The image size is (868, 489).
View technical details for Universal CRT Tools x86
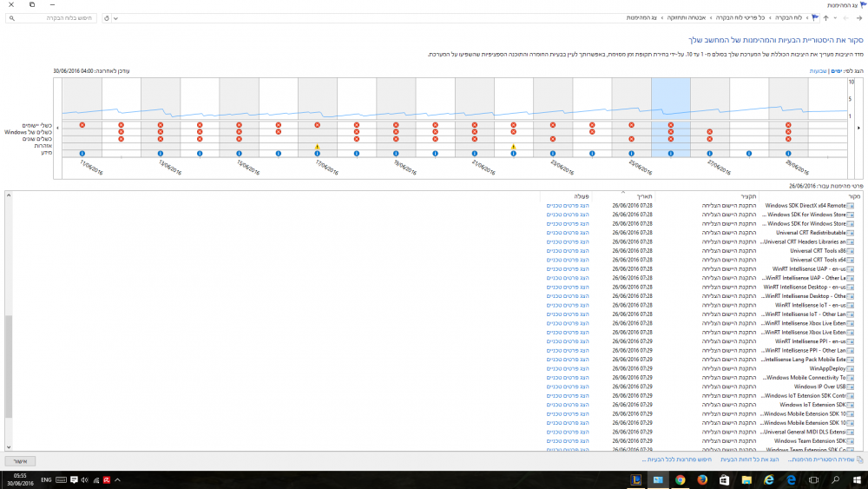click(568, 251)
